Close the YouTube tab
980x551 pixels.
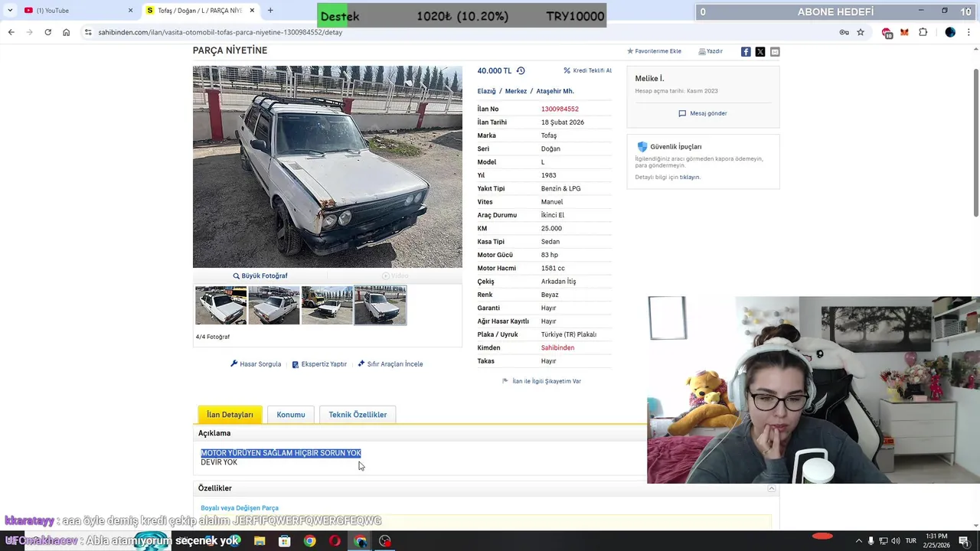(x=130, y=10)
